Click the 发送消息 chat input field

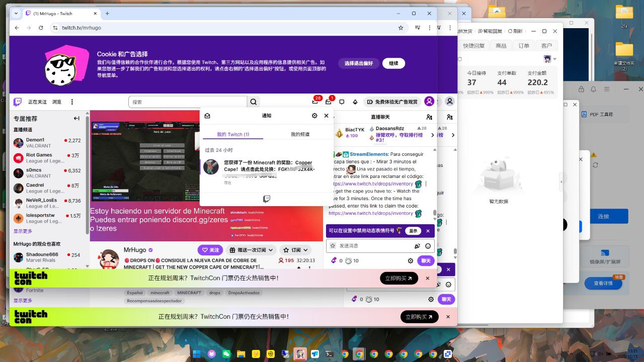[x=372, y=246]
